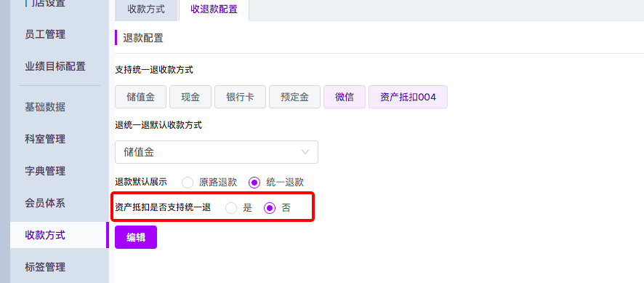Click the 支持统一退收款方式 label
Image resolution: width=644 pixels, height=283 pixels.
pos(154,70)
